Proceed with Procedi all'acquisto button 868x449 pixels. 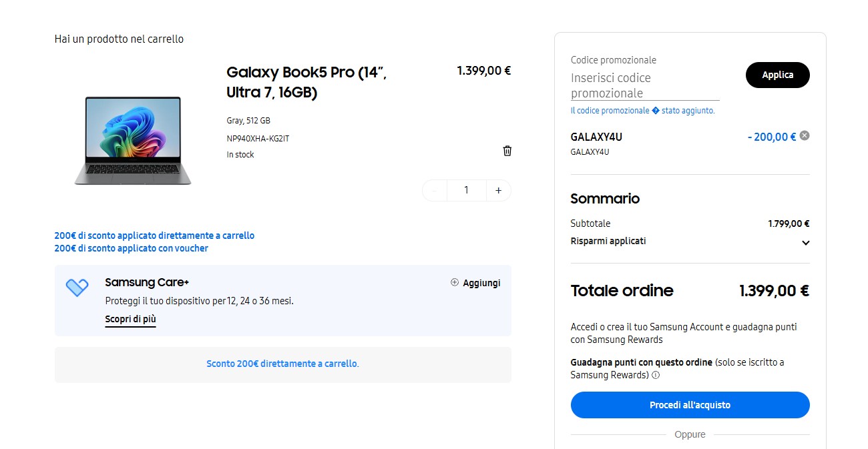690,405
